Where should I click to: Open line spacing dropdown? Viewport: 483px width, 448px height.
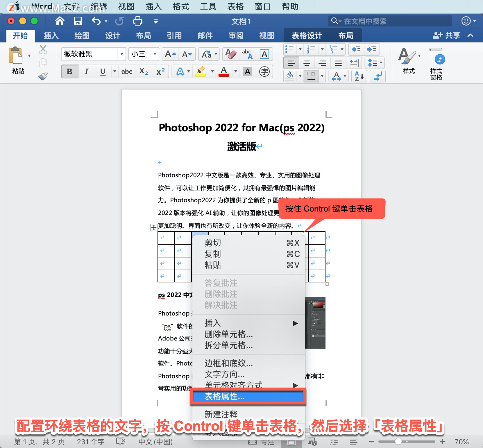(x=375, y=63)
